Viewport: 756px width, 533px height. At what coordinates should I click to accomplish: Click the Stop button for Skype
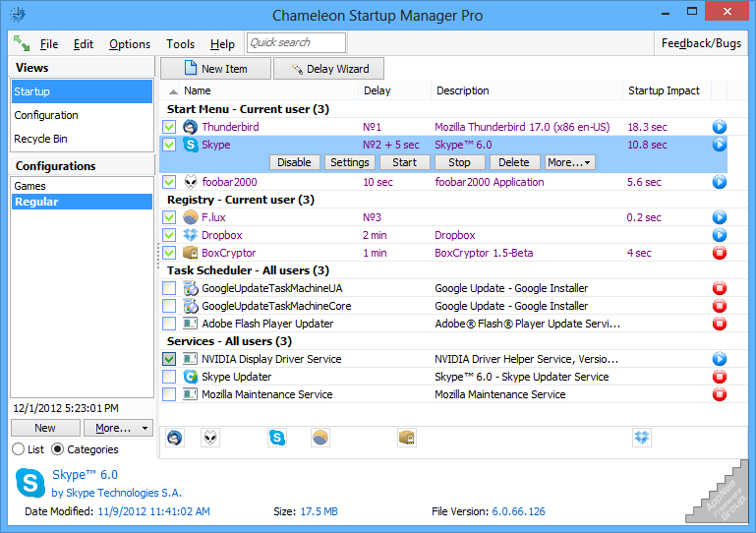point(459,162)
